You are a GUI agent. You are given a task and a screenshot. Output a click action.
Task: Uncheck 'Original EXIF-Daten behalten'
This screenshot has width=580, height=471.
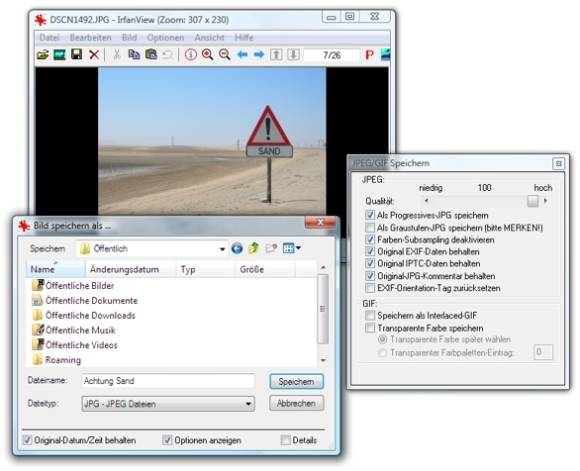(370, 252)
